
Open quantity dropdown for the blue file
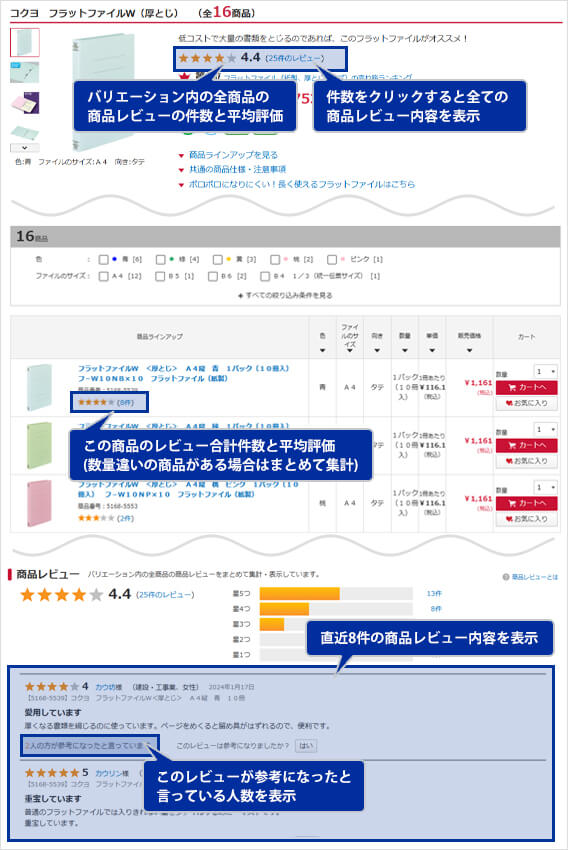pos(545,371)
